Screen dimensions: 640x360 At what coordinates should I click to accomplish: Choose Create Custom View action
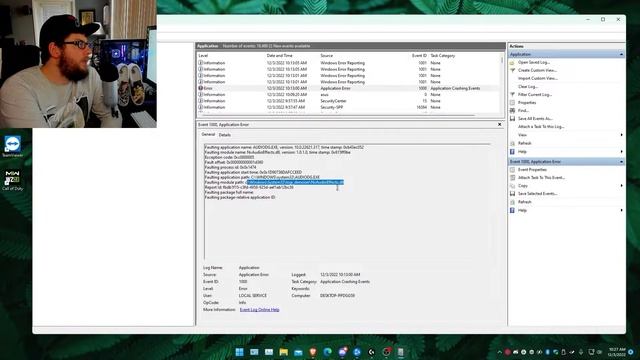point(537,70)
